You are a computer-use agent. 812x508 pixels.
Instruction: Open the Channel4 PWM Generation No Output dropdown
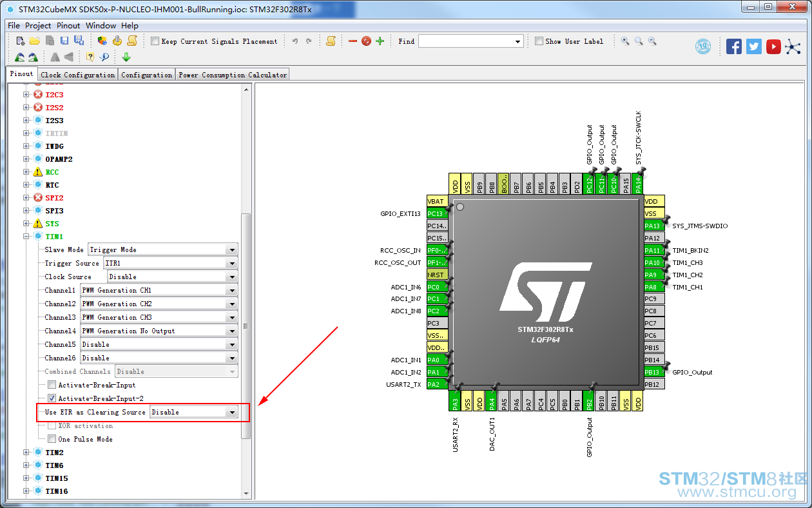[159, 331]
